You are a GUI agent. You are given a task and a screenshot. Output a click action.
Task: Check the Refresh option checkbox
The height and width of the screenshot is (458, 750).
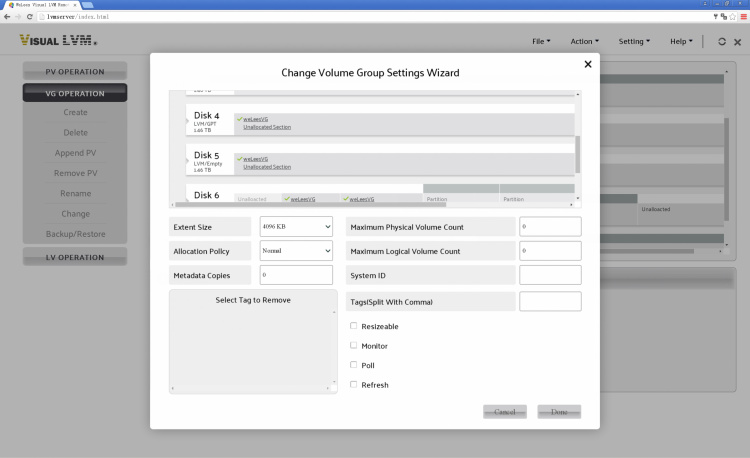[x=354, y=384]
